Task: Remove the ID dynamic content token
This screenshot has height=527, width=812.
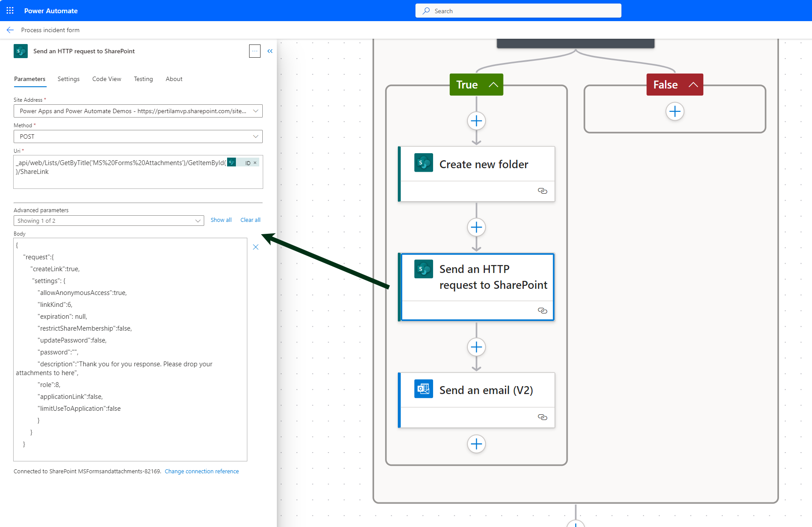Action: [x=255, y=163]
